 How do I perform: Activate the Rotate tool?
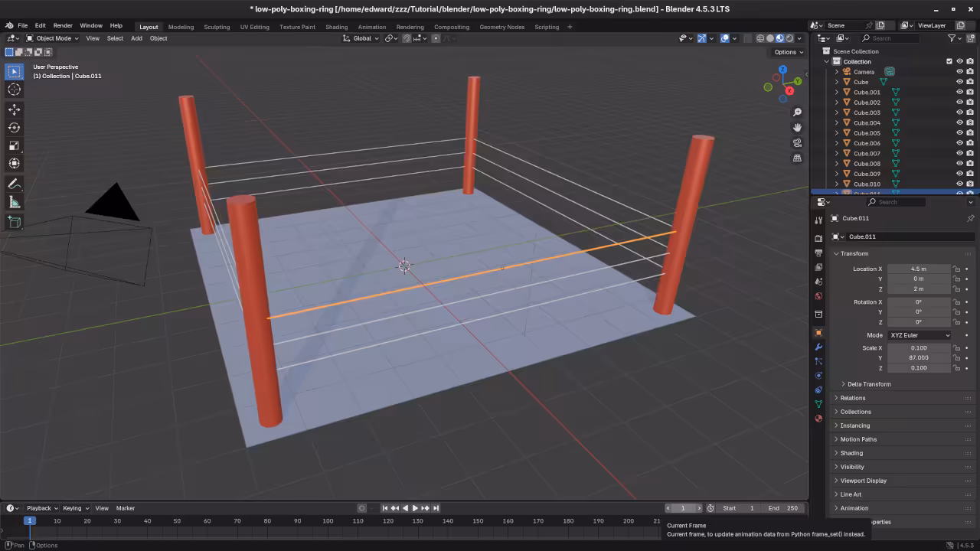point(14,128)
